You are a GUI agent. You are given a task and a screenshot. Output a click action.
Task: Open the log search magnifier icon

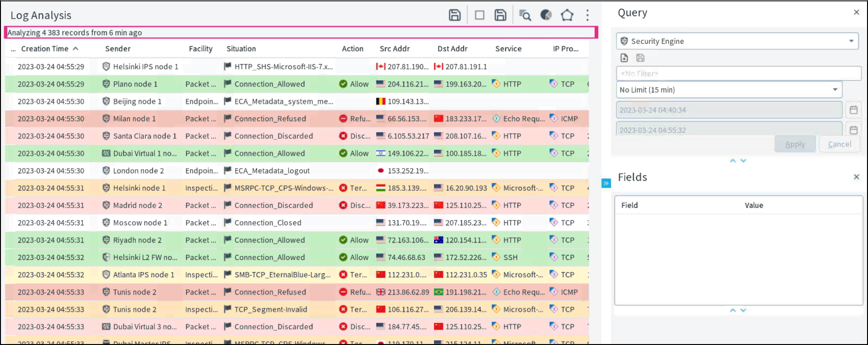524,15
